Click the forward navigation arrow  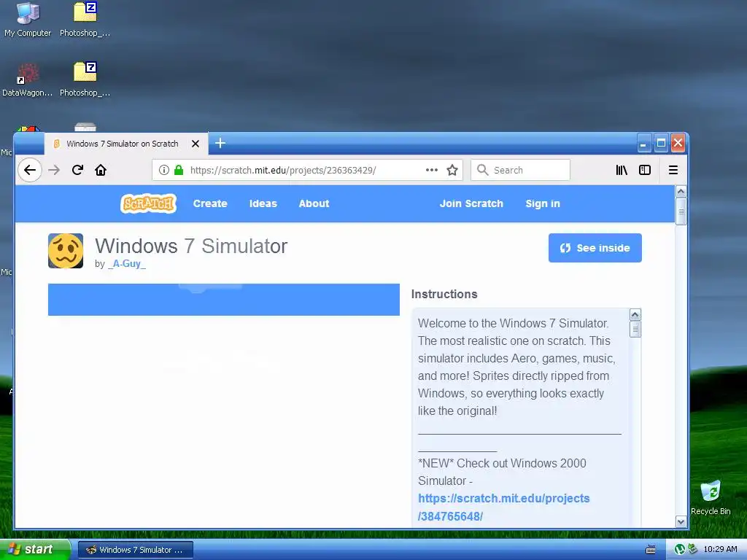[x=54, y=170]
